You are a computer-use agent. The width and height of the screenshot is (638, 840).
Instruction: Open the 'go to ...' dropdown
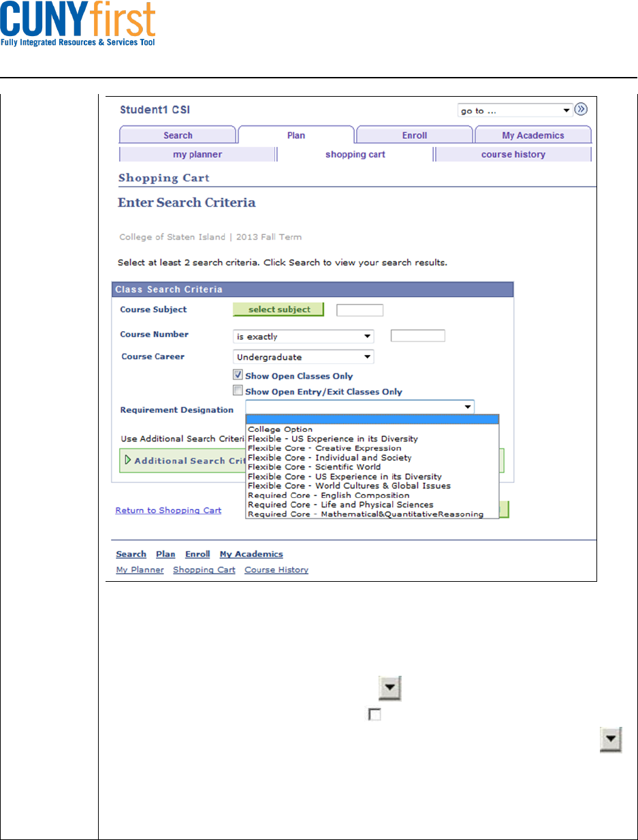(515, 111)
